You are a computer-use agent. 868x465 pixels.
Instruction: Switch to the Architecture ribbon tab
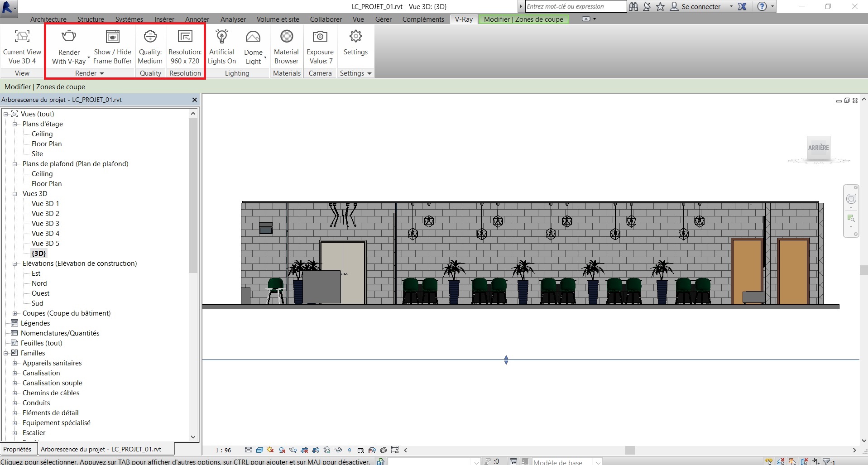(x=48, y=19)
